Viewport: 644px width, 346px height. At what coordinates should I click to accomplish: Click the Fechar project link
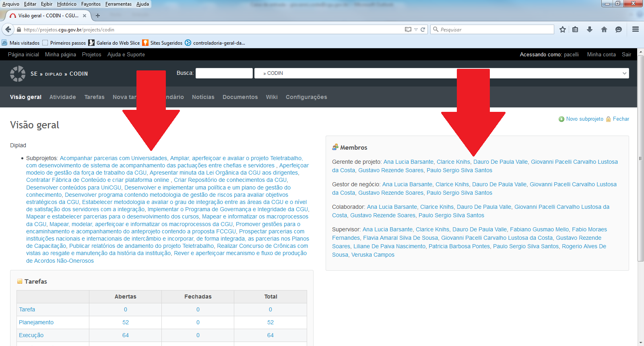point(621,119)
